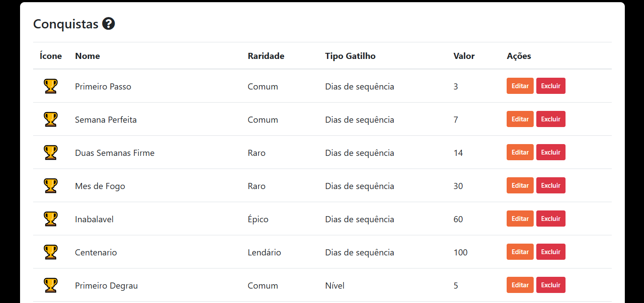The image size is (644, 303).
Task: Click the Inabalavel trophy icon
Action: pyautogui.click(x=51, y=219)
